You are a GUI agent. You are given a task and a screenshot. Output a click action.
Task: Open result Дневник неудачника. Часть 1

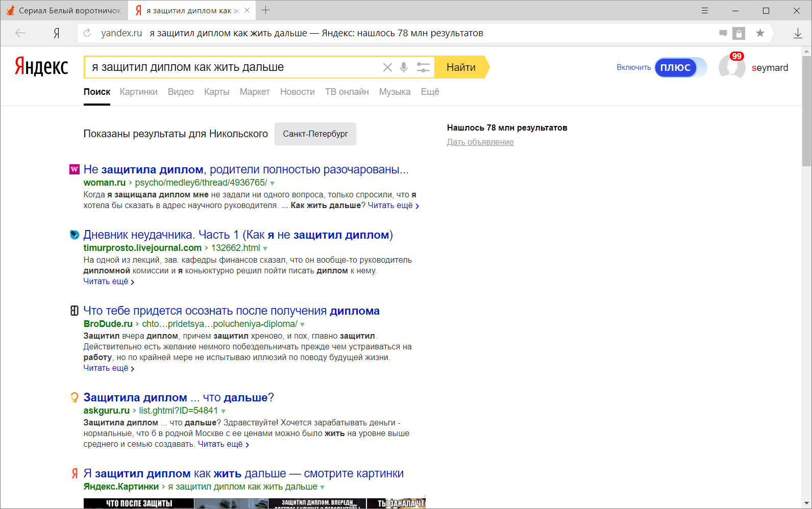(x=238, y=235)
